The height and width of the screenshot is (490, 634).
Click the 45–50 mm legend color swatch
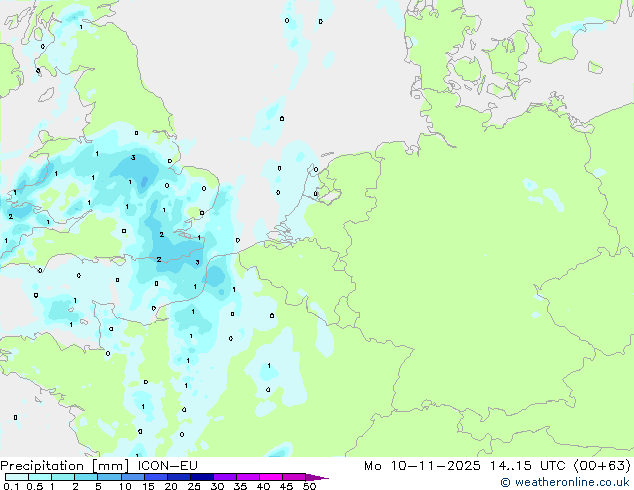tap(294, 477)
